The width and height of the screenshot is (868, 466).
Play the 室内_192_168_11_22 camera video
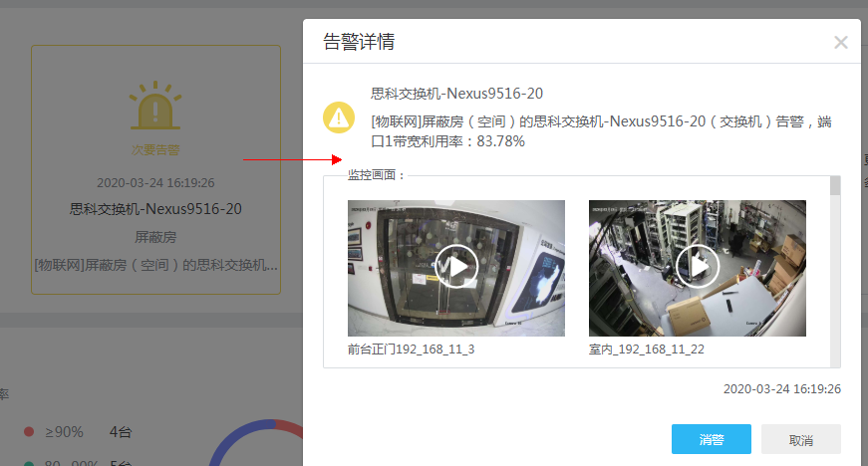click(698, 267)
